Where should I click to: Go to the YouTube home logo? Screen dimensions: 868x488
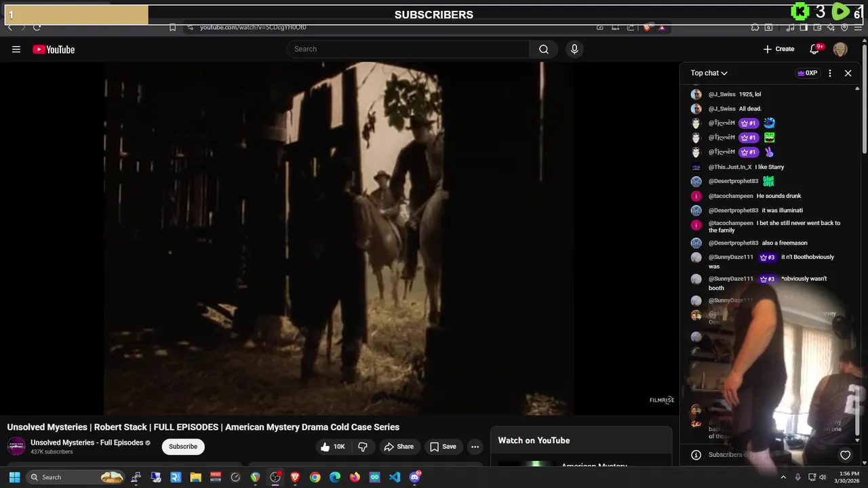click(54, 49)
